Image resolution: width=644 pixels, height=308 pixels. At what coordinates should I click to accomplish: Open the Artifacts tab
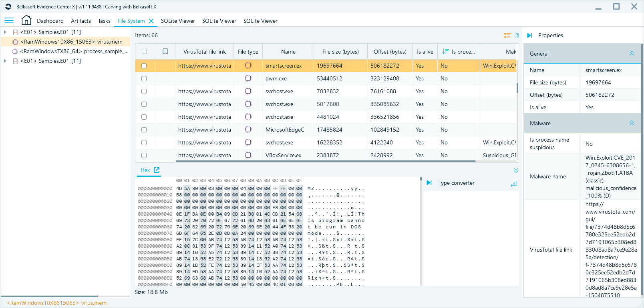(x=81, y=21)
